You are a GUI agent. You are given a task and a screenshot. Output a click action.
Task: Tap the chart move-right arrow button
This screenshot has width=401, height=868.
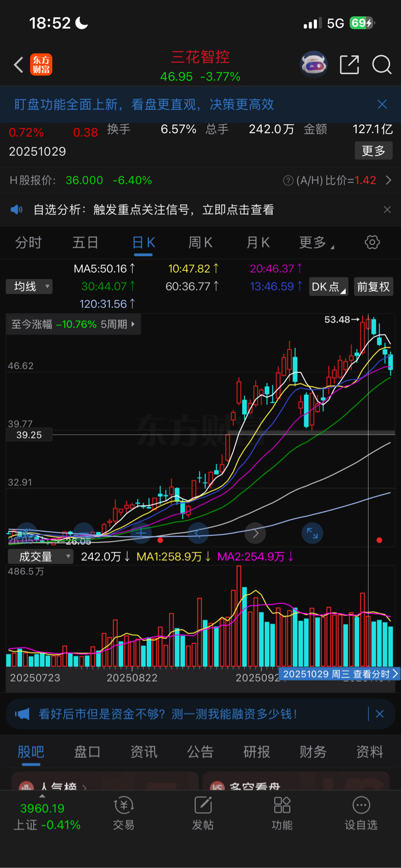point(255,533)
